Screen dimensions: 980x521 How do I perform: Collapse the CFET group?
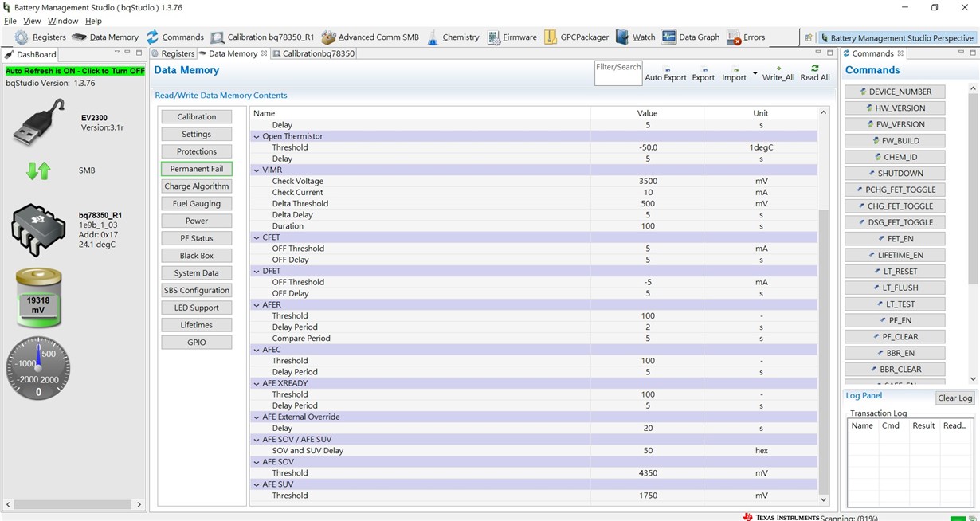[x=257, y=237]
